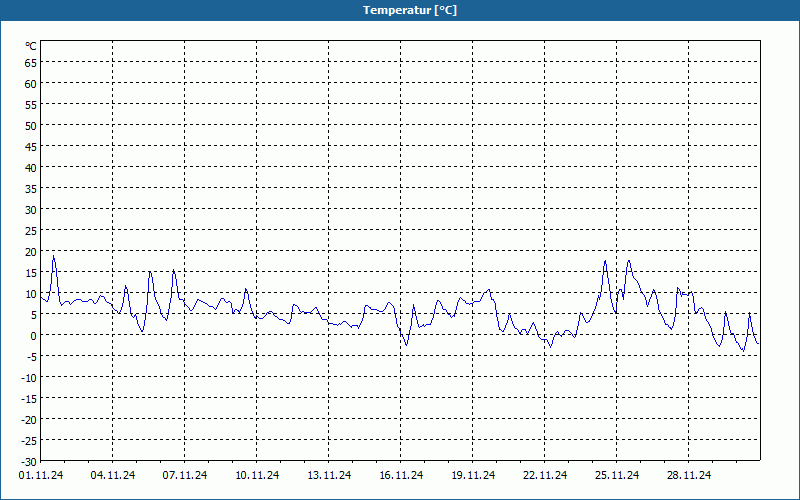The height and width of the screenshot is (500, 800).
Task: Click the 50 value on y-axis
Action: pos(31,126)
